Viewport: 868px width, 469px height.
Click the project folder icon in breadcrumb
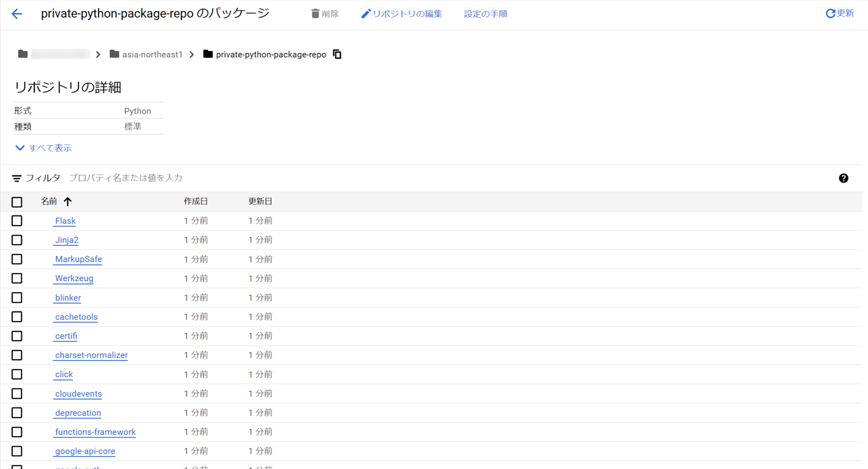tap(23, 54)
